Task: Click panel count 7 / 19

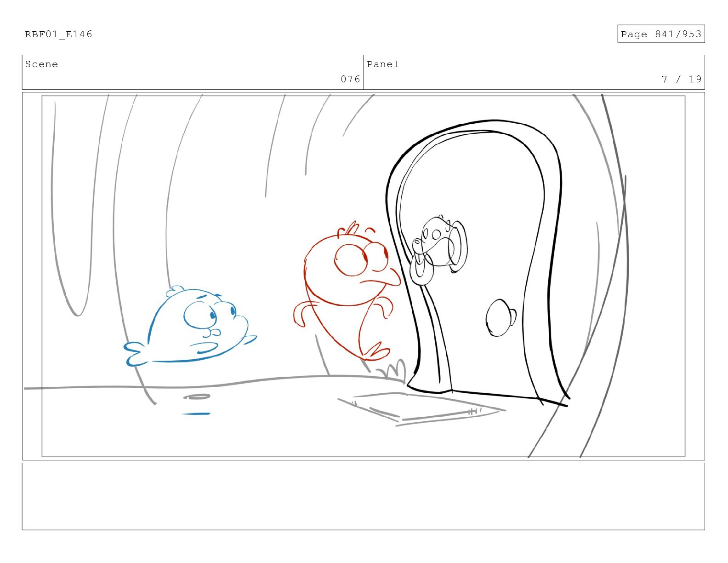Action: (682, 79)
